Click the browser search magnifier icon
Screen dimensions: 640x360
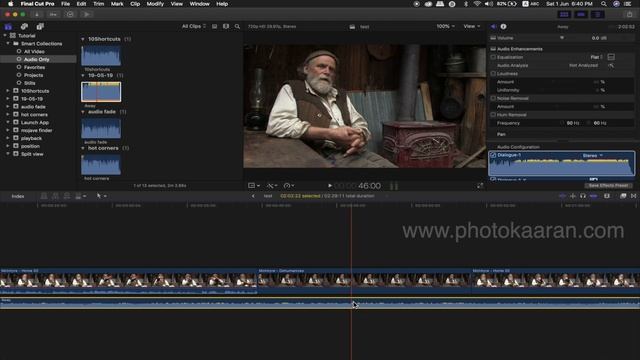(237, 27)
